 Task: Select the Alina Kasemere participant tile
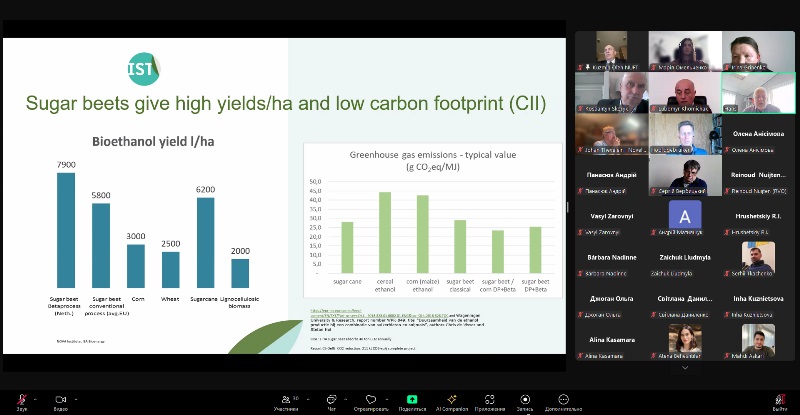pos(611,341)
